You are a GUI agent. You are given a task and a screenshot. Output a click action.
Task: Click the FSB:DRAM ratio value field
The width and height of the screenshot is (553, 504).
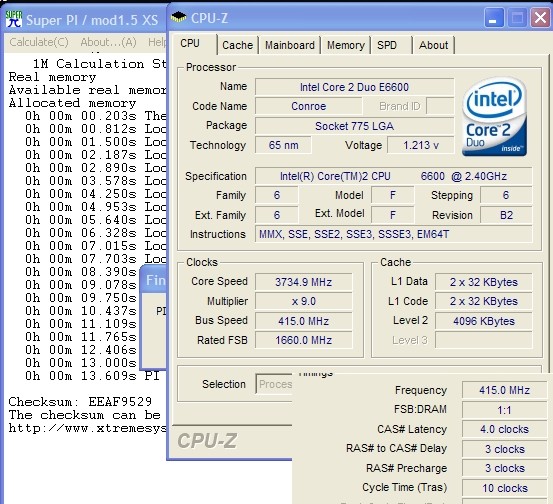pyautogui.click(x=504, y=410)
